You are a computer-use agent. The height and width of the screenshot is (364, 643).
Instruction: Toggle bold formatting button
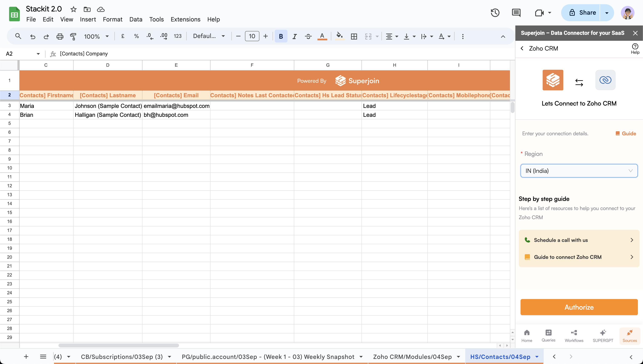click(x=281, y=37)
